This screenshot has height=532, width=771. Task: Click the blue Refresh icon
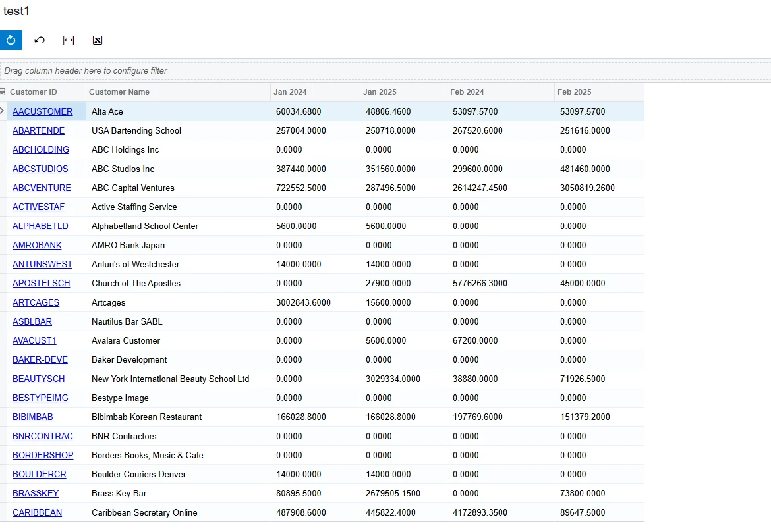pyautogui.click(x=11, y=40)
